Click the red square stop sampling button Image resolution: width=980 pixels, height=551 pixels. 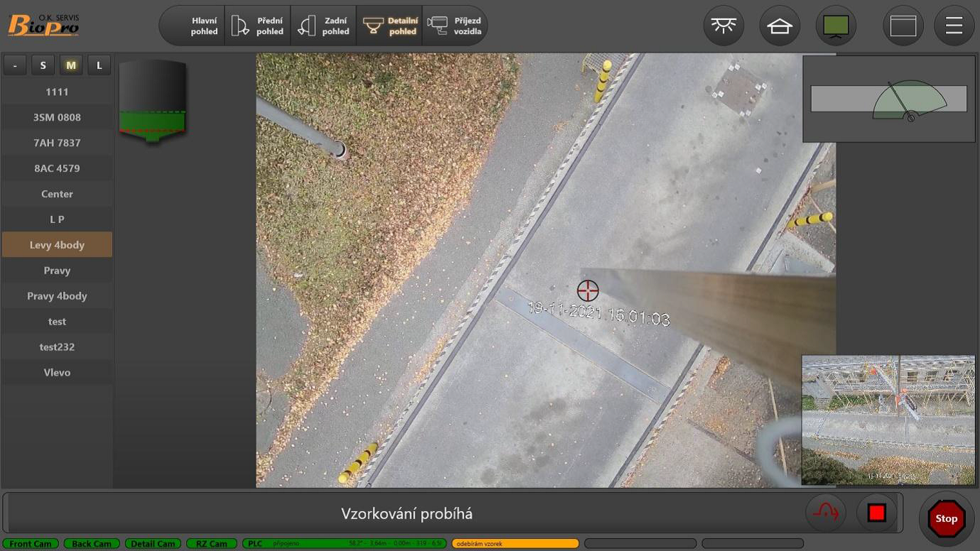coord(876,513)
